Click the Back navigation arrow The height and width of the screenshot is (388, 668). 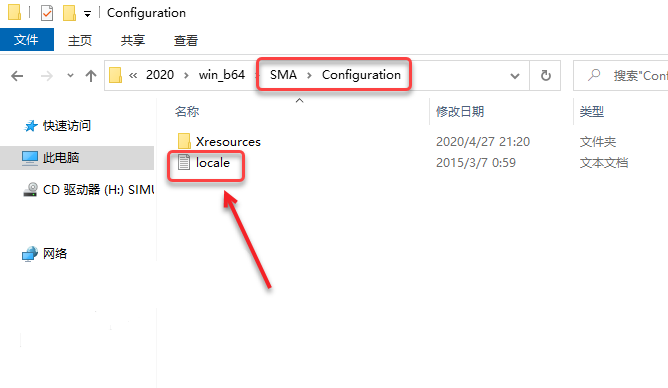[x=17, y=76]
